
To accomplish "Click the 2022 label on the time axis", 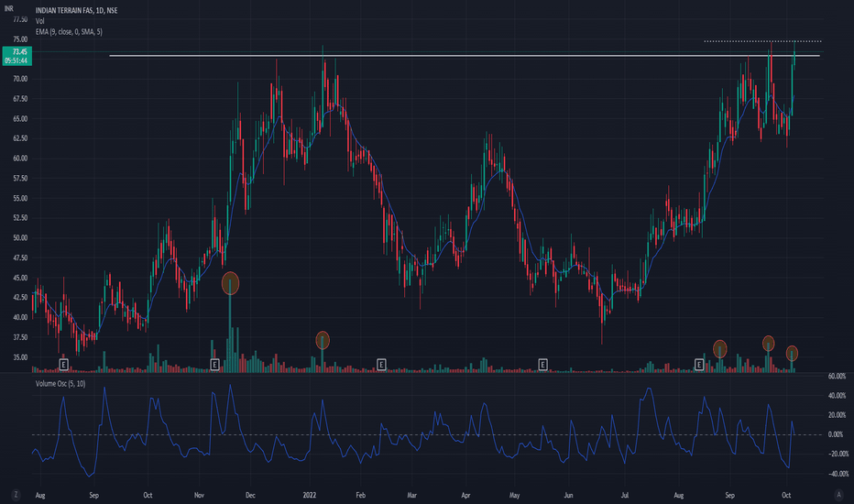I will 310,495.
